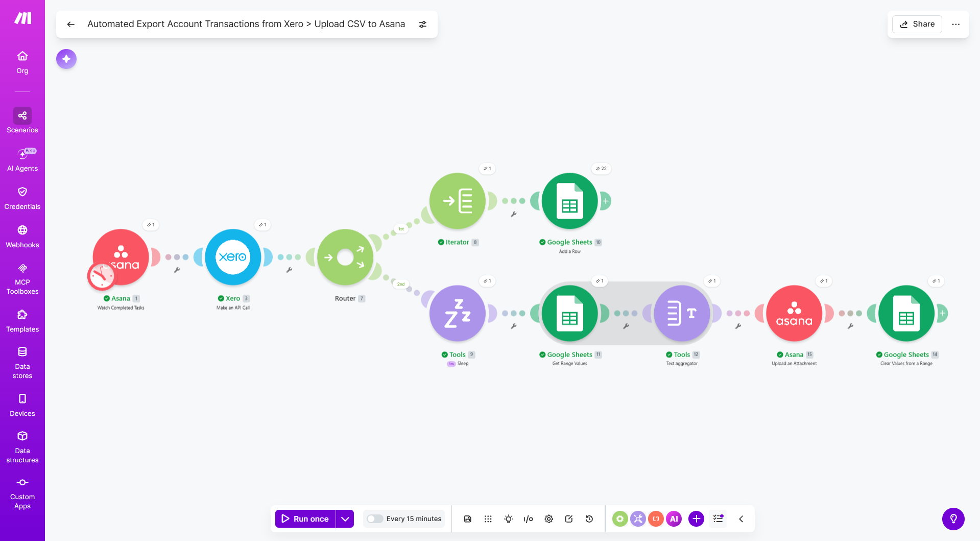
Task: Open Templates in sidebar
Action: pyautogui.click(x=22, y=321)
